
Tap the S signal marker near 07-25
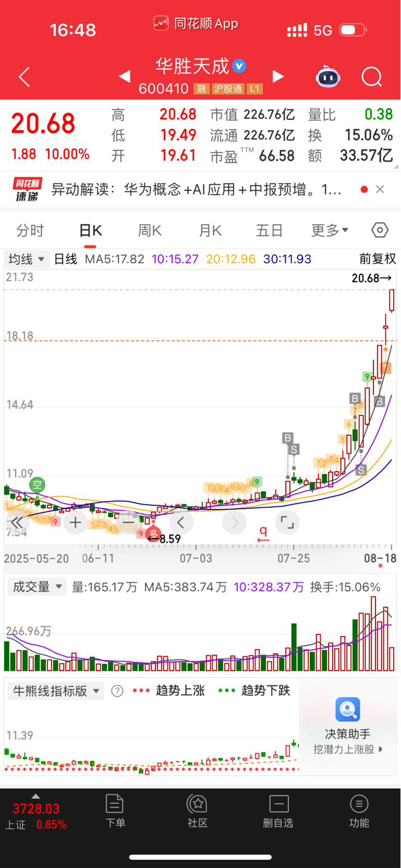294,449
